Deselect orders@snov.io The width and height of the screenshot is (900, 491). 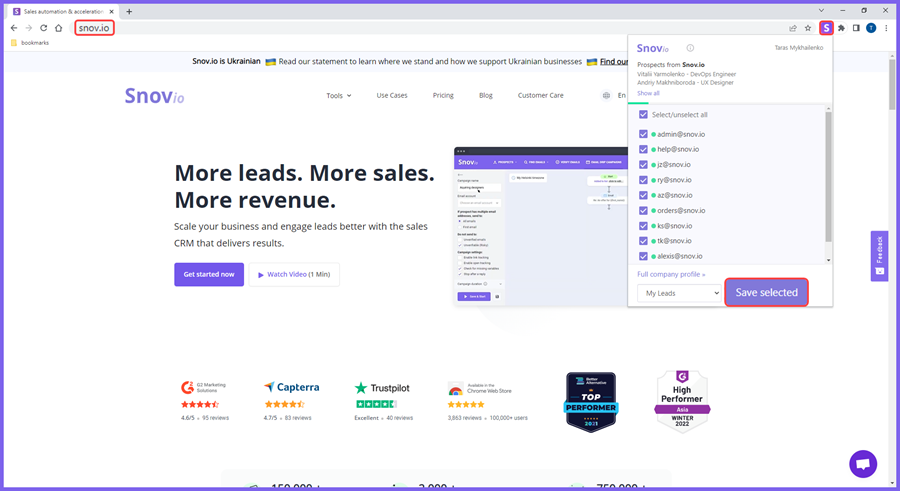643,210
